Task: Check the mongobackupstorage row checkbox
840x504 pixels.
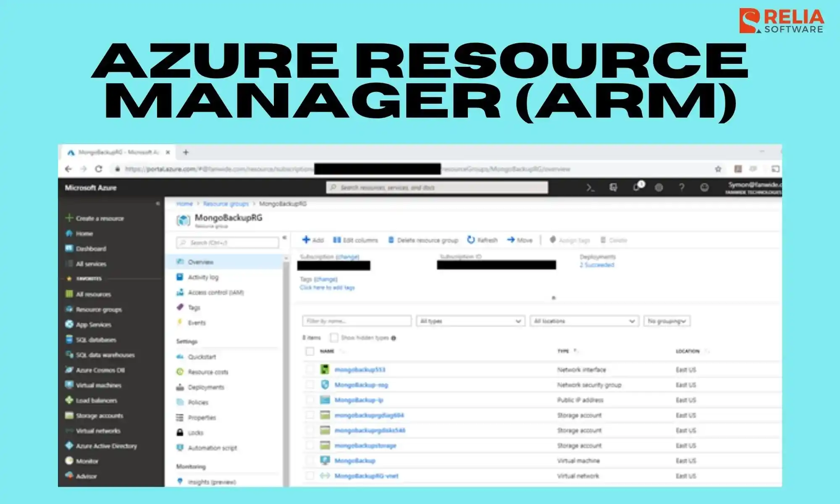Action: point(310,445)
